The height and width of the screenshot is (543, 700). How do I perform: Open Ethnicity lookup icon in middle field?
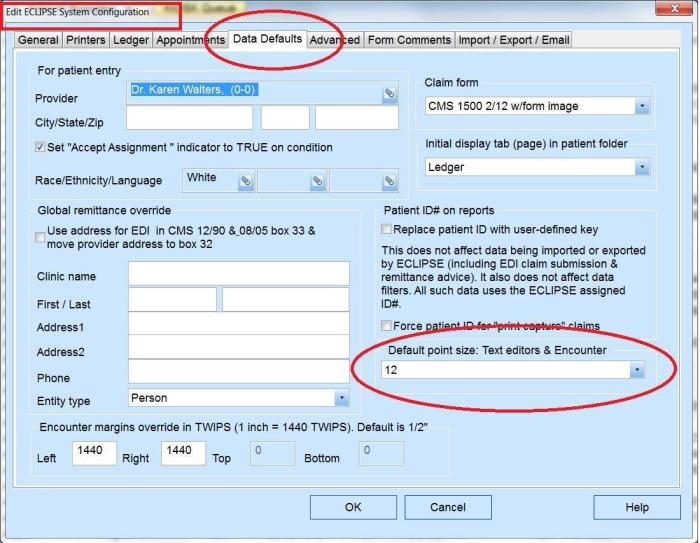coord(317,181)
